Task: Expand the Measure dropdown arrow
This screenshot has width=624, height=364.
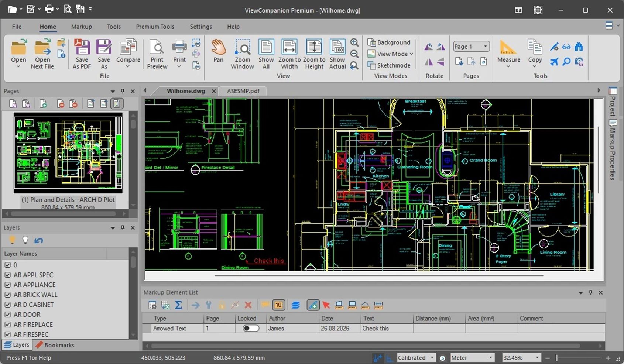Action: coord(508,67)
